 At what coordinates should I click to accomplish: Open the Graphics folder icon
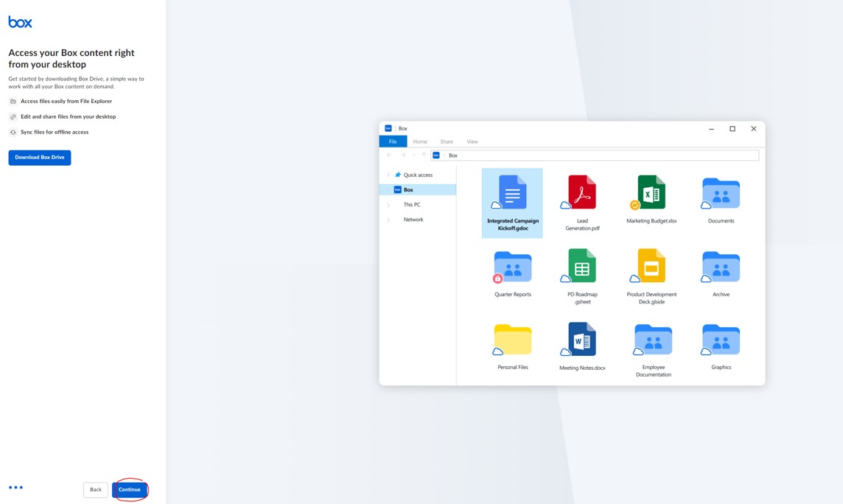pos(721,340)
